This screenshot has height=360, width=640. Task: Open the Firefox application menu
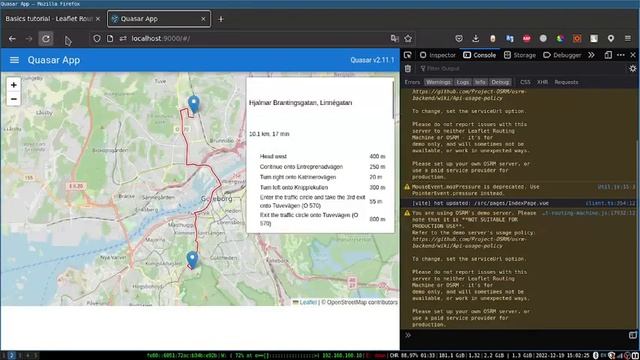628,38
